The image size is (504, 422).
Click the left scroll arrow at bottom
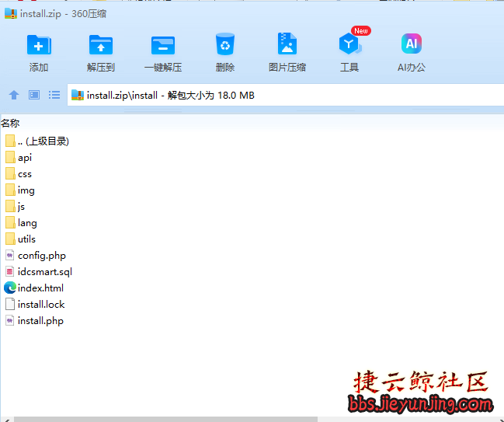coord(6,420)
